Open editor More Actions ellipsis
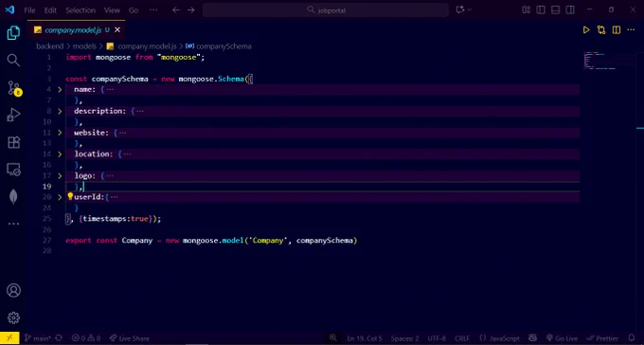Viewport: 644px width, 345px height. point(631,29)
